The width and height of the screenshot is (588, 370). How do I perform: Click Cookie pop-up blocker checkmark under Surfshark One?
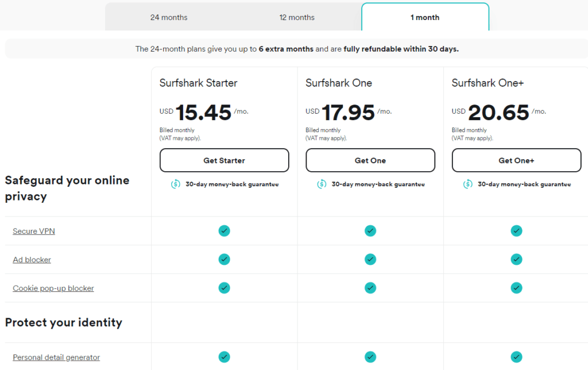coord(370,288)
